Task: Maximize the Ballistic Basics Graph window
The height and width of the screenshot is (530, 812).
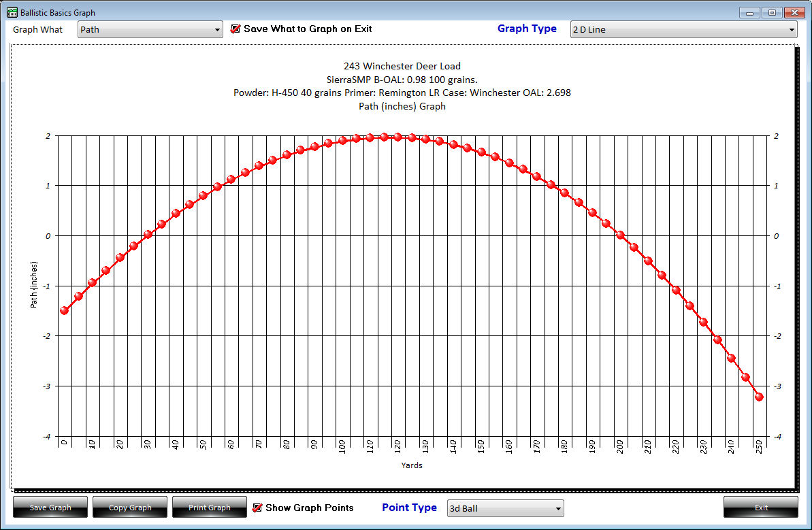Action: [x=771, y=12]
